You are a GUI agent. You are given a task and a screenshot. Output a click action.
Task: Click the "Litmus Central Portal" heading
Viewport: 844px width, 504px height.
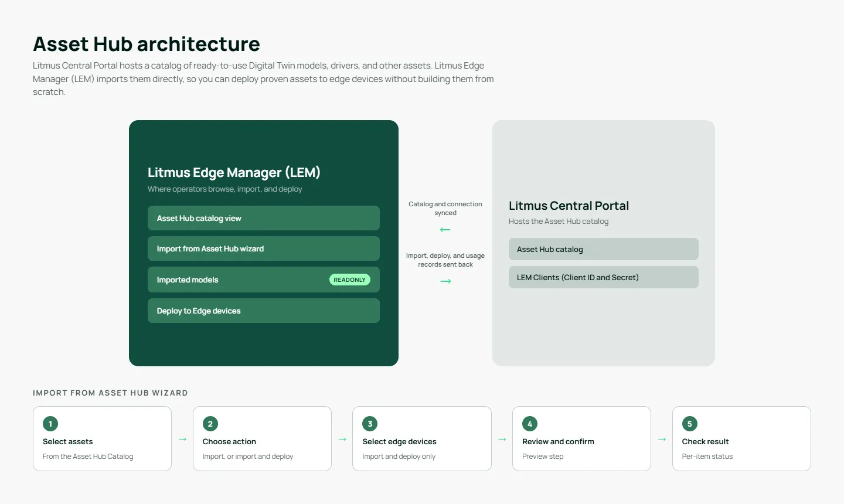pyautogui.click(x=569, y=206)
